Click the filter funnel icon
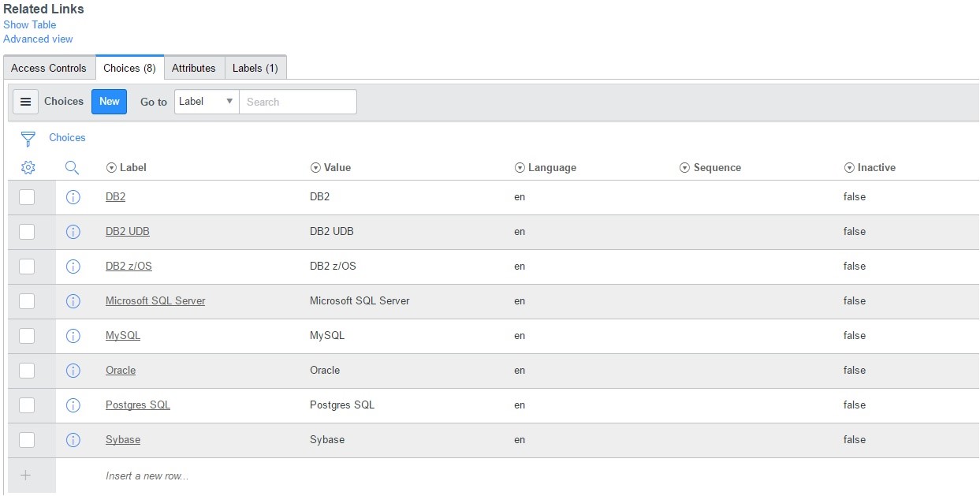980x496 pixels. 28,140
